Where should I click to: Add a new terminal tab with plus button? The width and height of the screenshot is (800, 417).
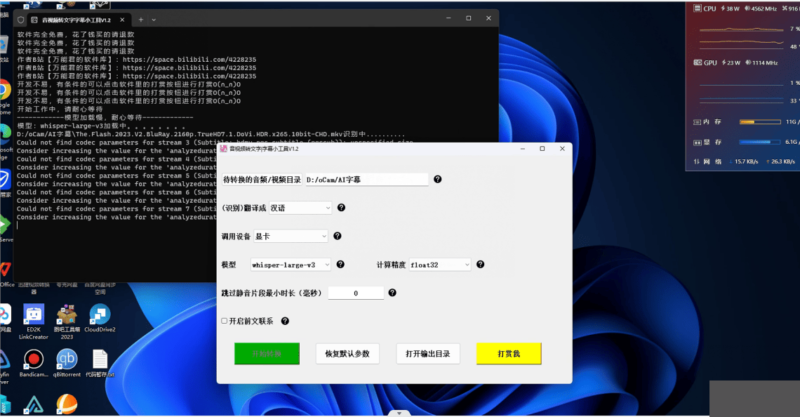141,19
